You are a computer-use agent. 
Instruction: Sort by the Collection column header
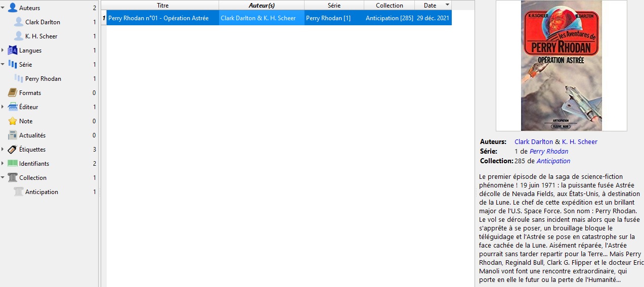[389, 5]
